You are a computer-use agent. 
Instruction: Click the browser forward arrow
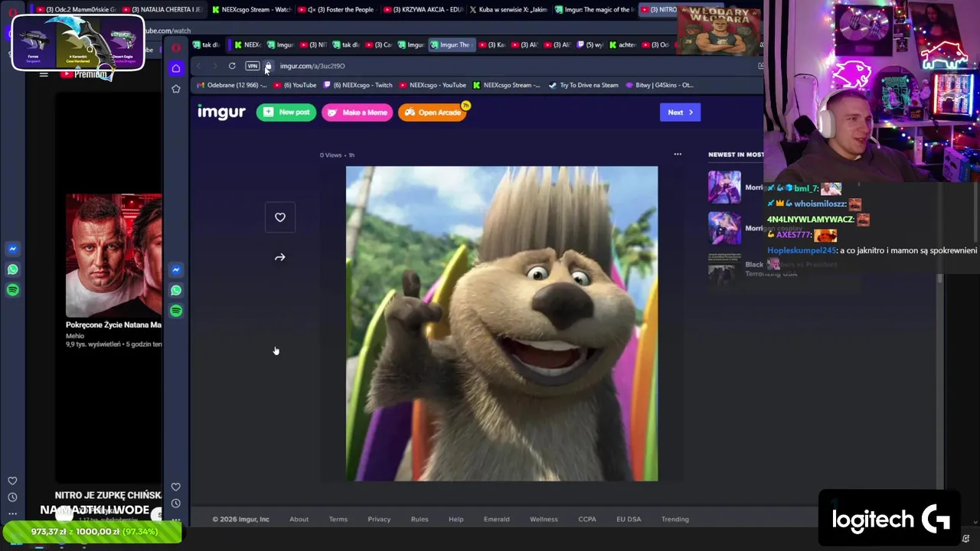tap(215, 66)
